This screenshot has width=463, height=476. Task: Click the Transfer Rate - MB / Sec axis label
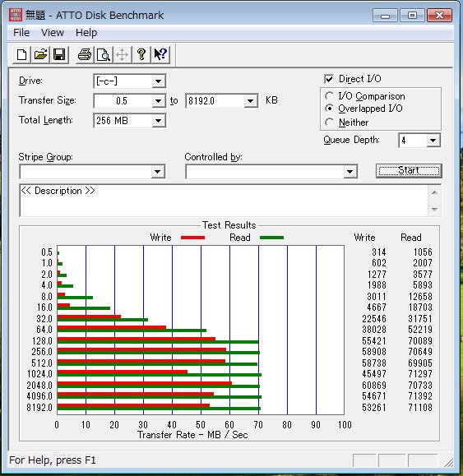(192, 435)
